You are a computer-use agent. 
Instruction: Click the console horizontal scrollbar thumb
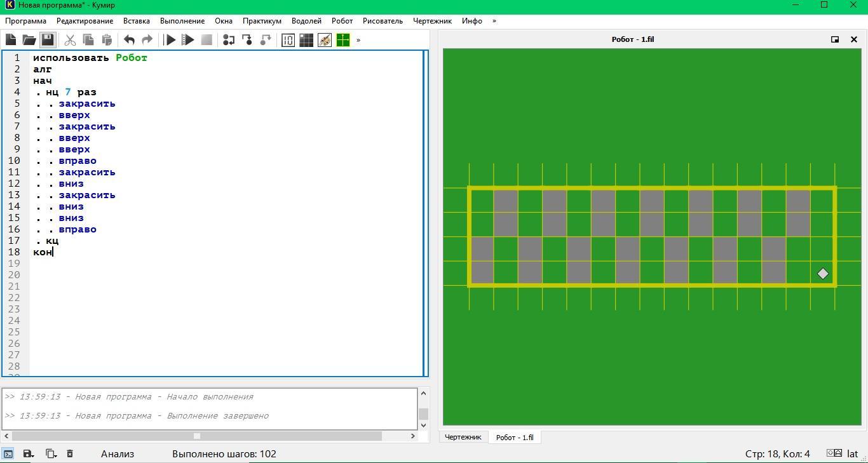click(197, 436)
